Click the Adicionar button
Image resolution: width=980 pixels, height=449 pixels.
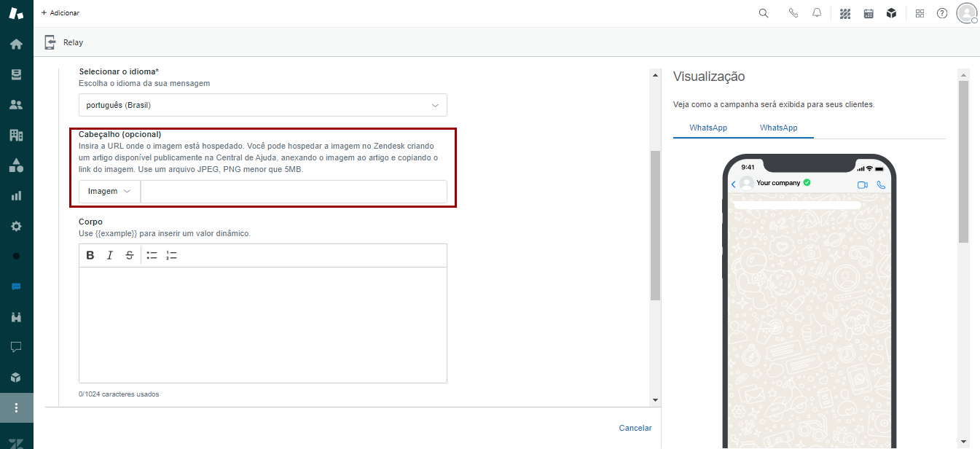[60, 13]
